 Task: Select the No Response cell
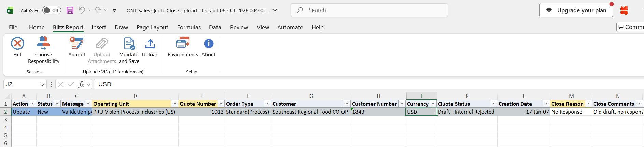(571, 112)
